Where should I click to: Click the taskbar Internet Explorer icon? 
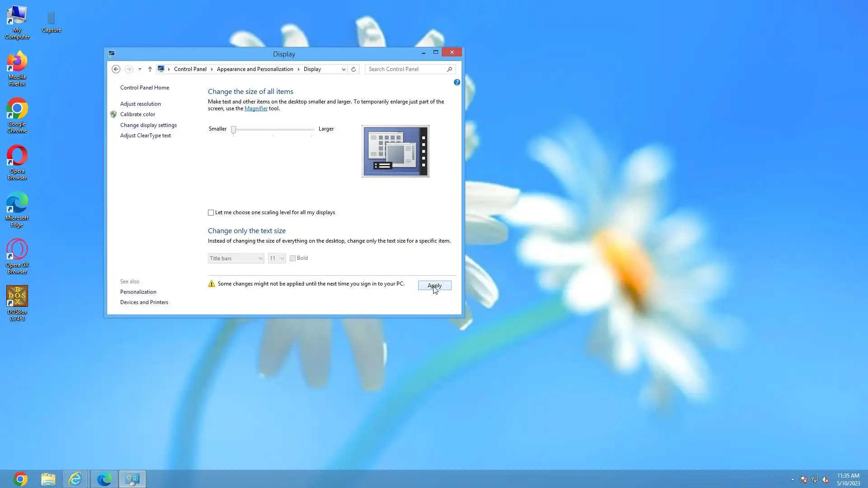point(75,479)
